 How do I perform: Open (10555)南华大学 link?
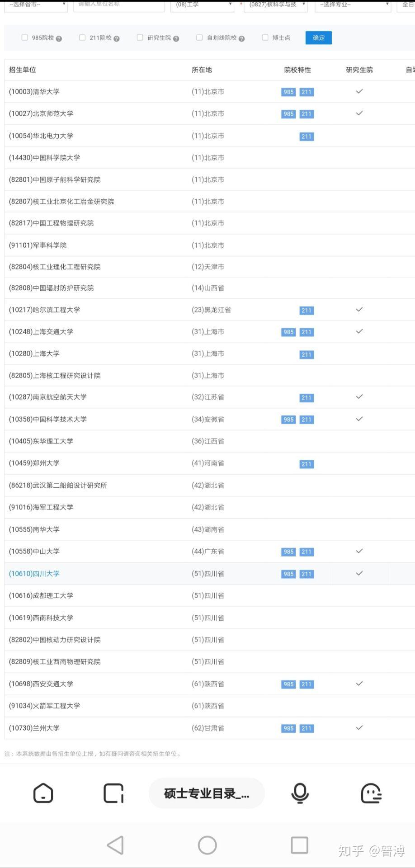point(34,529)
